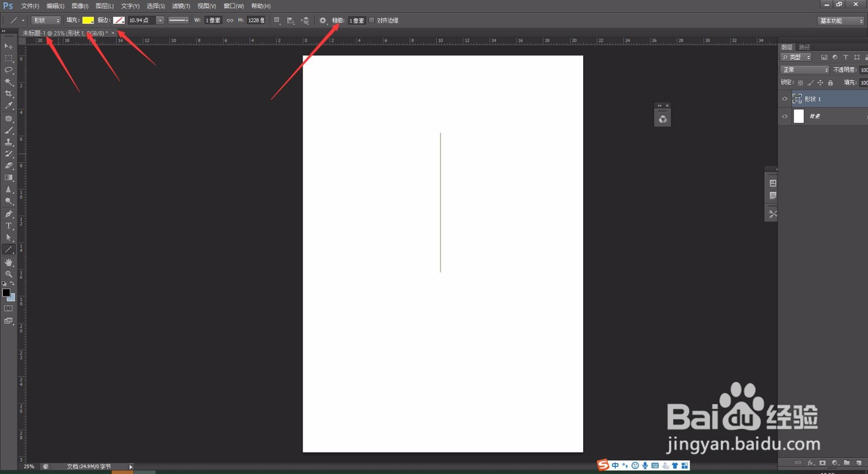Open the 图层(L) menu
The image size is (868, 474).
point(104,6)
